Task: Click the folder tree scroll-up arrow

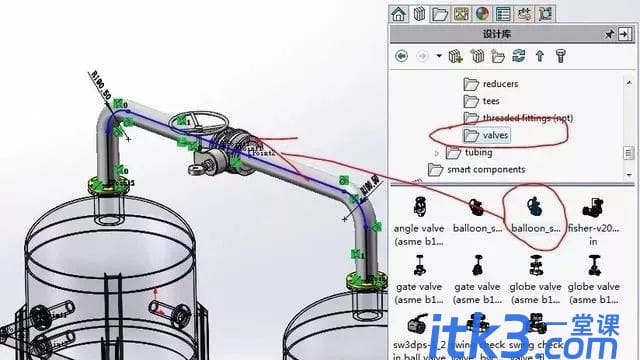Action: (629, 83)
